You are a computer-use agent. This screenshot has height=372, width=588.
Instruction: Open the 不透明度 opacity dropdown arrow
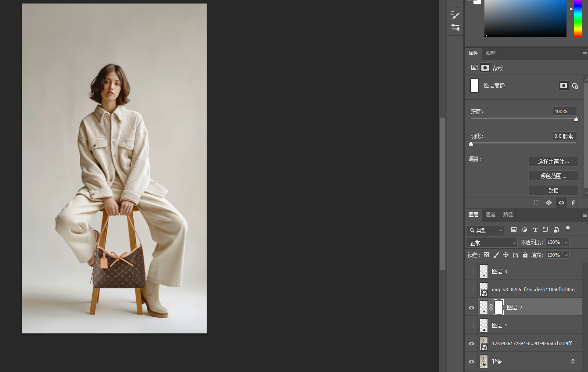pyautogui.click(x=566, y=243)
